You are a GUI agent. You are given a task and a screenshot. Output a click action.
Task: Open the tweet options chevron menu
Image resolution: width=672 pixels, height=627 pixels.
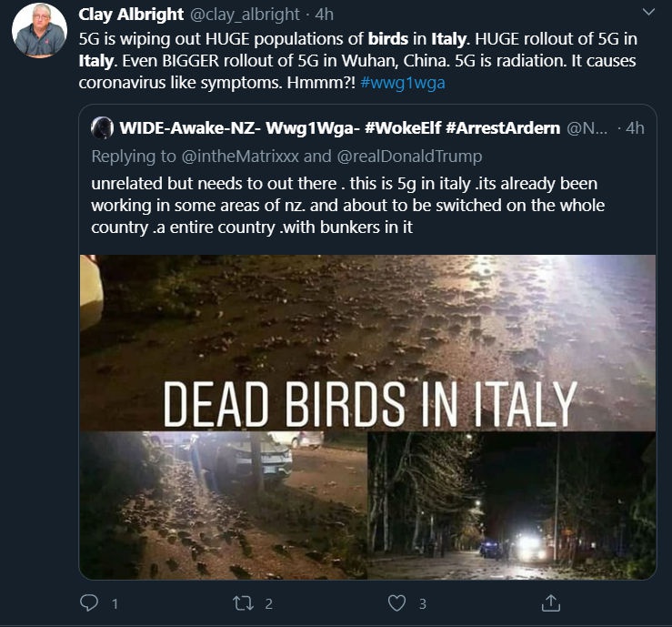648,13
